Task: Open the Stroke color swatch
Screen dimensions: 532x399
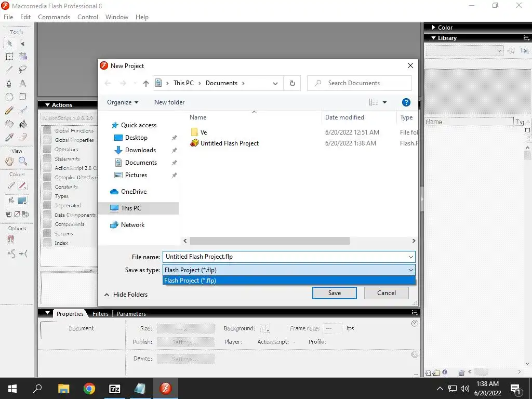Action: (22, 185)
